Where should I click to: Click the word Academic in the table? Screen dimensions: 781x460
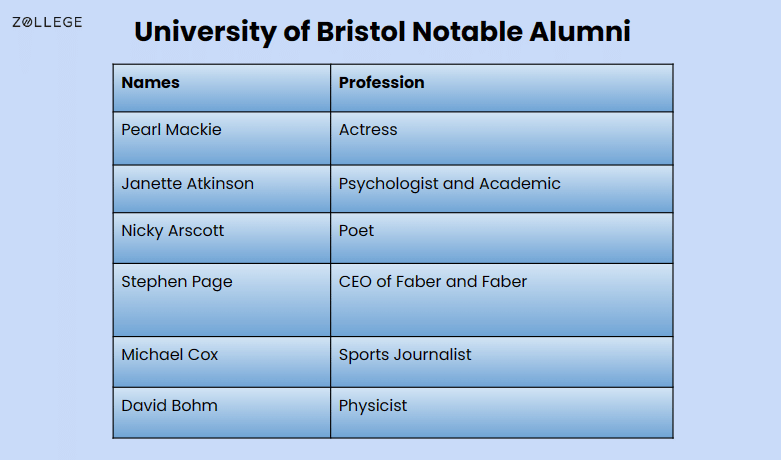pos(520,184)
